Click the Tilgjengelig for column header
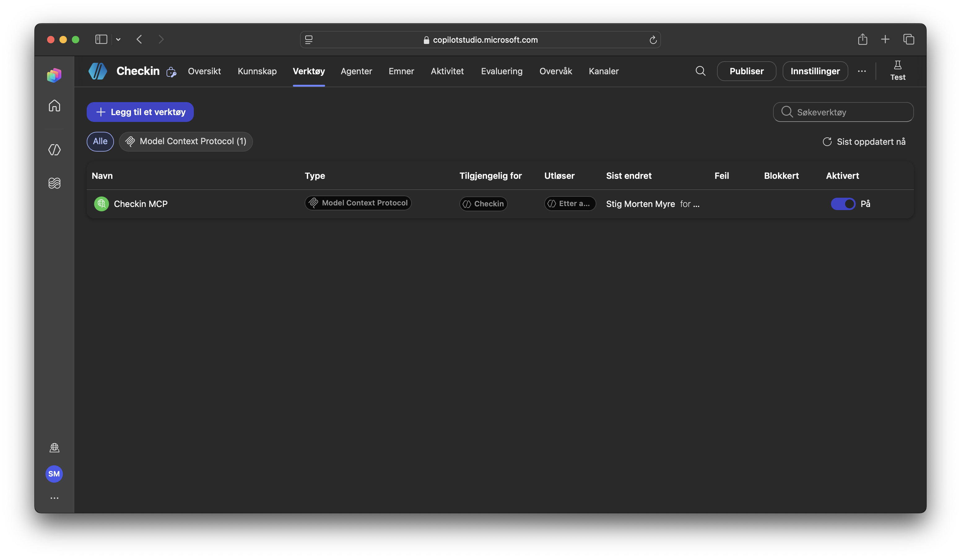The width and height of the screenshot is (961, 560). [490, 176]
